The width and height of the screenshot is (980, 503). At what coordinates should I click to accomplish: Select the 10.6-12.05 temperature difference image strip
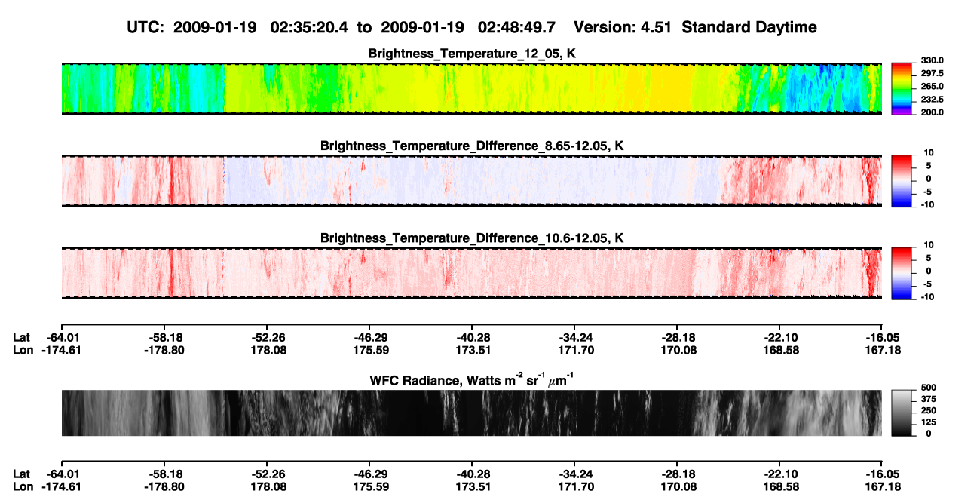471,272
